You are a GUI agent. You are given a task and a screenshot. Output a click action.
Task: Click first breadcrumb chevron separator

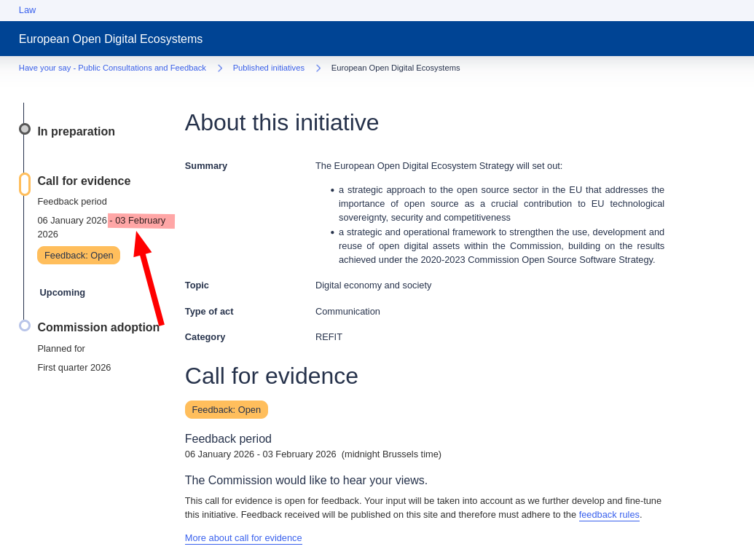(220, 68)
